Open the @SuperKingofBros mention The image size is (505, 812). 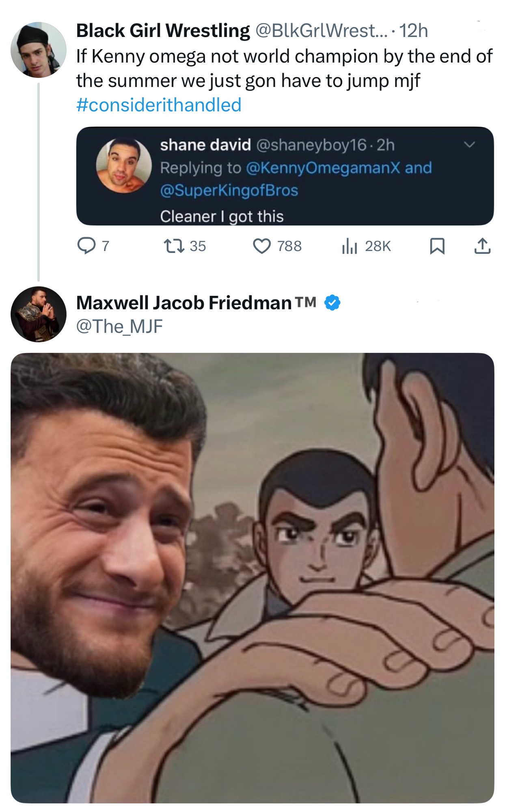[229, 190]
